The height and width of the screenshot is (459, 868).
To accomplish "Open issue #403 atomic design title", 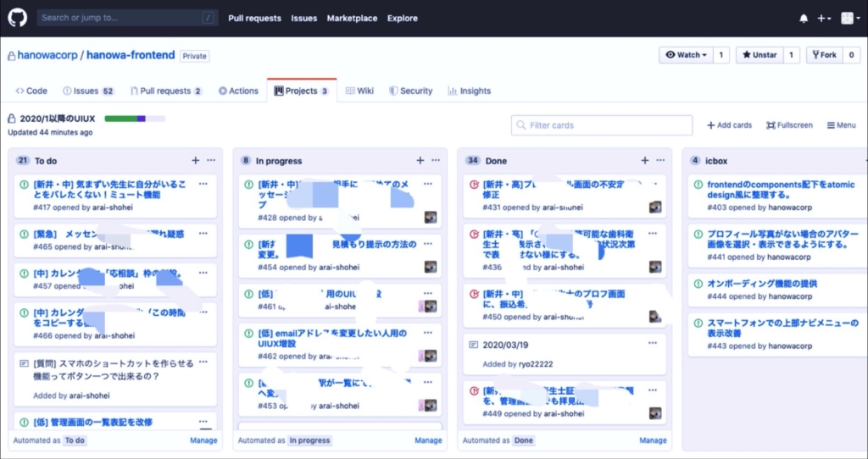I will [781, 189].
